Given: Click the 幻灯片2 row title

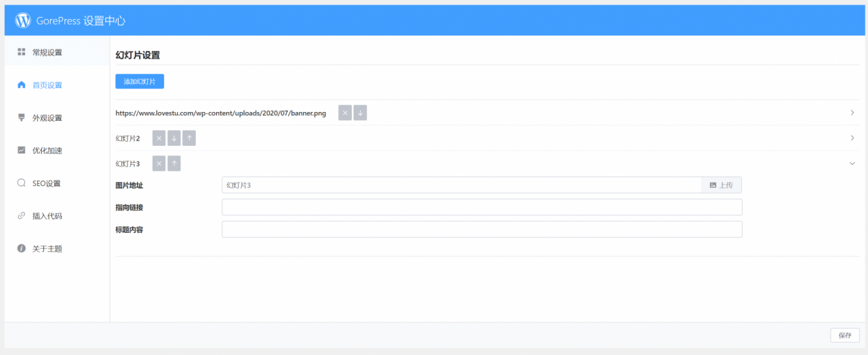Looking at the screenshot, I should click(x=127, y=138).
